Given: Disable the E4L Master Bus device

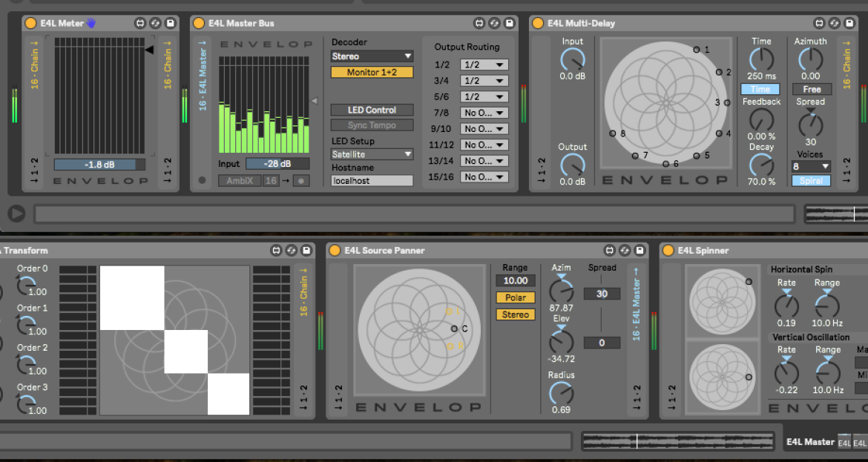Looking at the screenshot, I should coord(199,23).
